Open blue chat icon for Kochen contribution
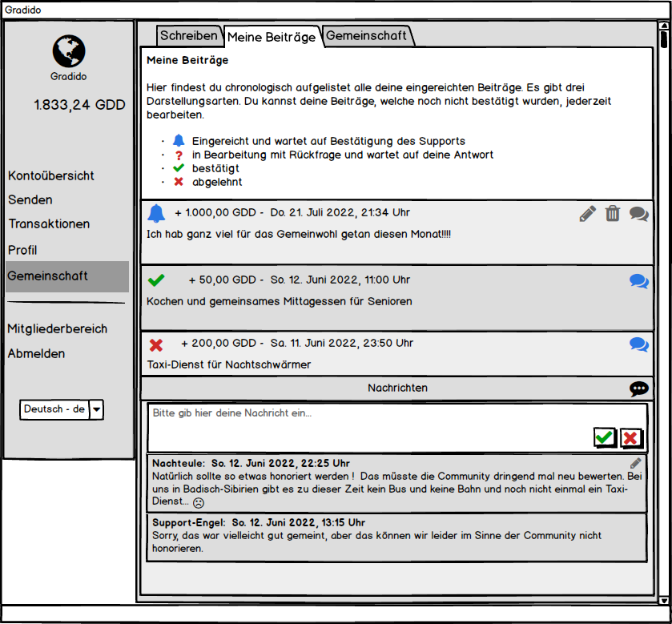This screenshot has width=672, height=624. click(638, 280)
